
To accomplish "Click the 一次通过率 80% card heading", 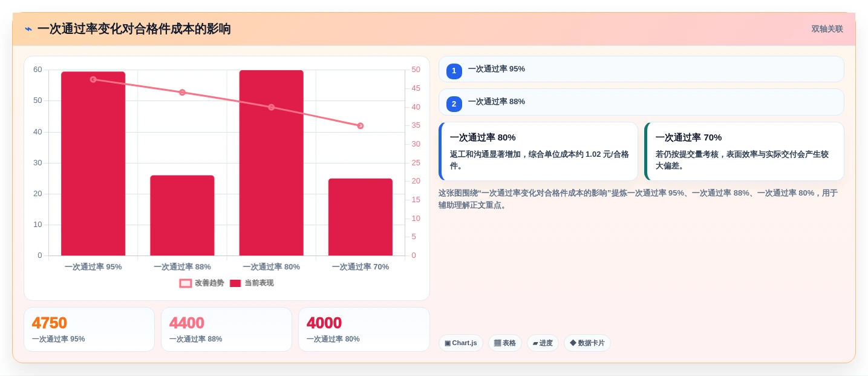I will 483,137.
